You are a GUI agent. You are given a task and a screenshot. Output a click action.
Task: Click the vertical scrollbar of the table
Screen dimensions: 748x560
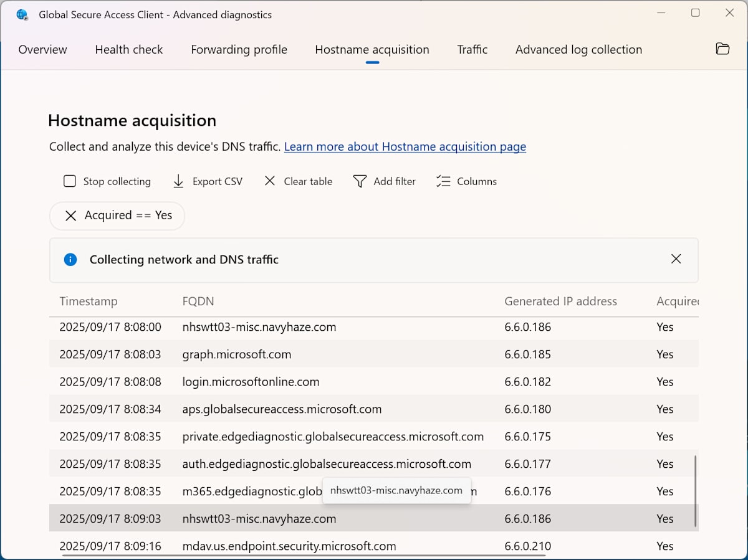[695, 491]
